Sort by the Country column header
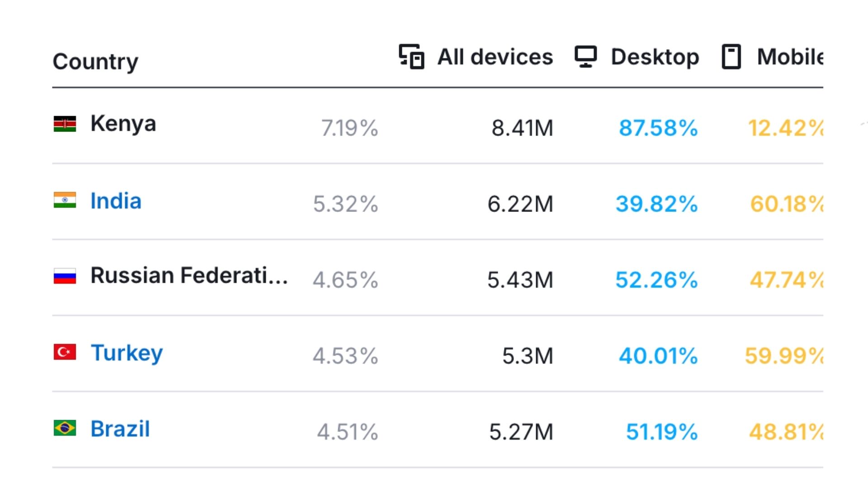The image size is (868, 488). coord(95,61)
